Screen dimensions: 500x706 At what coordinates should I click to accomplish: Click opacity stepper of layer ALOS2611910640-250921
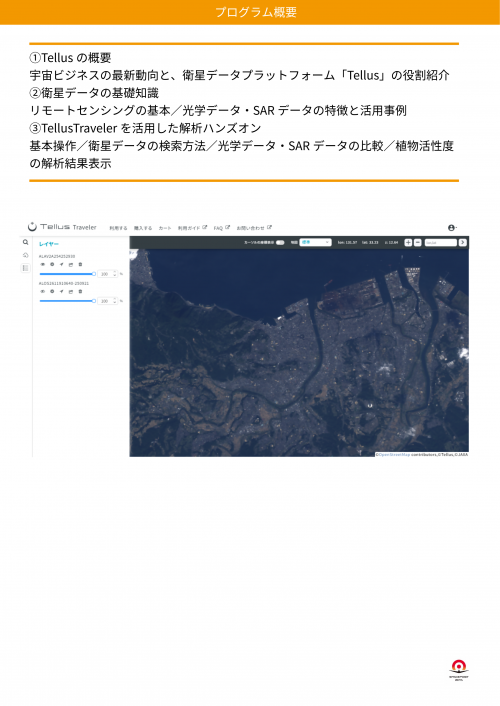115,301
